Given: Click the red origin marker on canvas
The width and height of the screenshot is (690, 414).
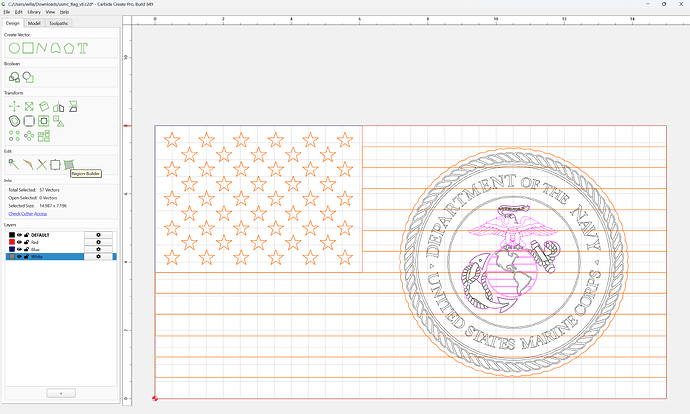Looking at the screenshot, I should point(155,398).
